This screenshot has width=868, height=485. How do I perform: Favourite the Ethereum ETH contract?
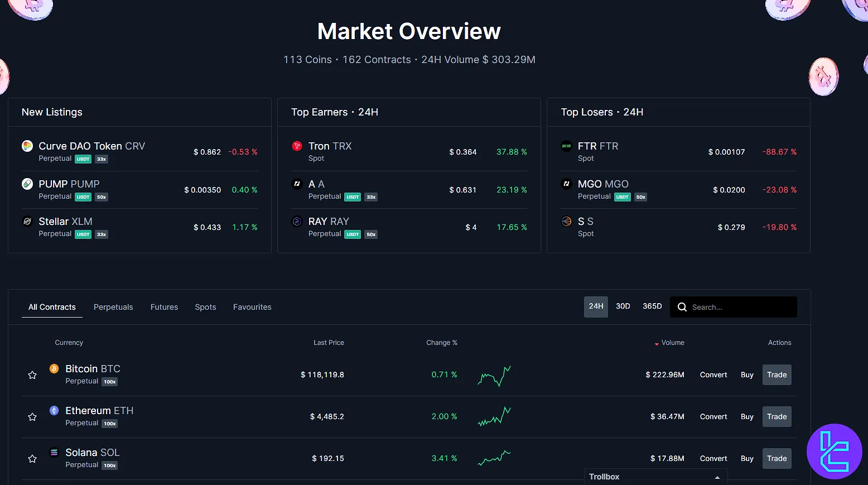point(32,417)
